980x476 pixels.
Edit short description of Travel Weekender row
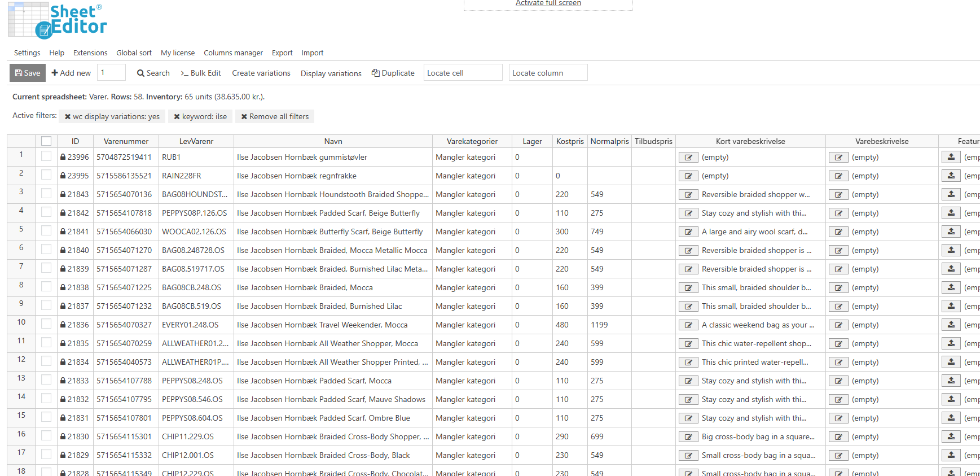pos(688,325)
